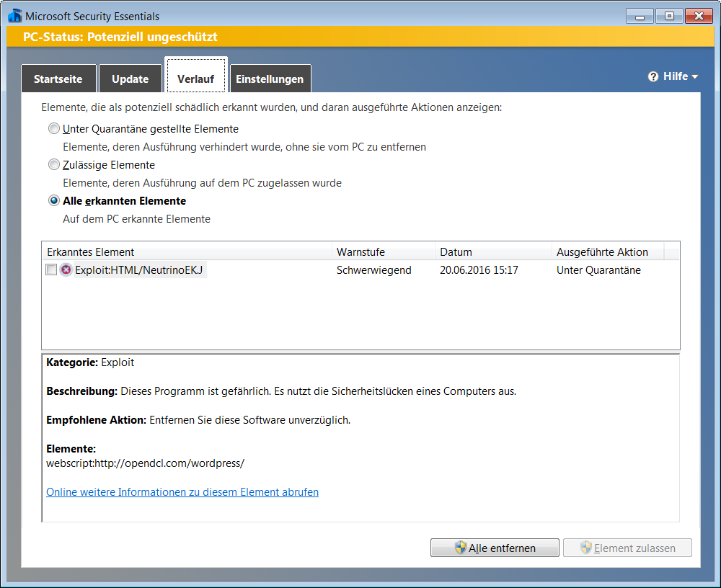Open the Hilfe dropdown arrow
This screenshot has width=721, height=588.
click(695, 77)
